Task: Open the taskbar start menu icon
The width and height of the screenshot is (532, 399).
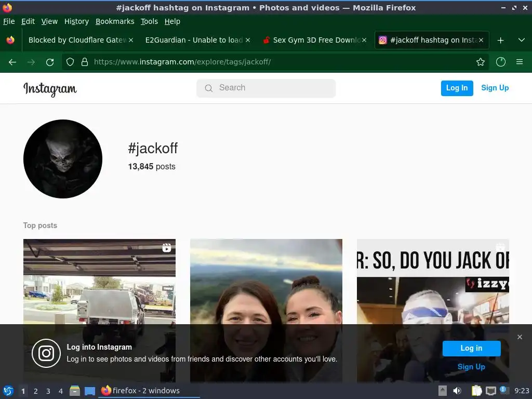Action: (8, 391)
